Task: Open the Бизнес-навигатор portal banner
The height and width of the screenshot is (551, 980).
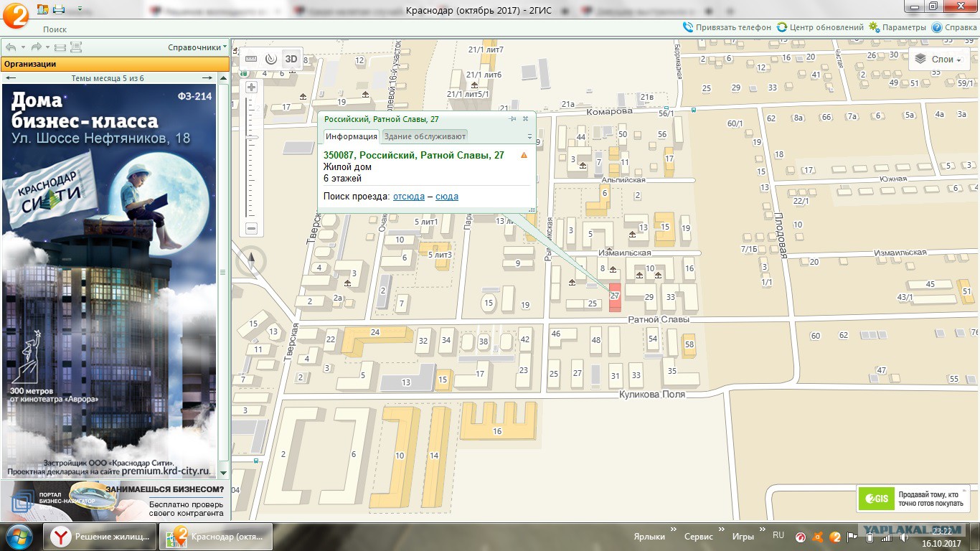Action: 115,501
